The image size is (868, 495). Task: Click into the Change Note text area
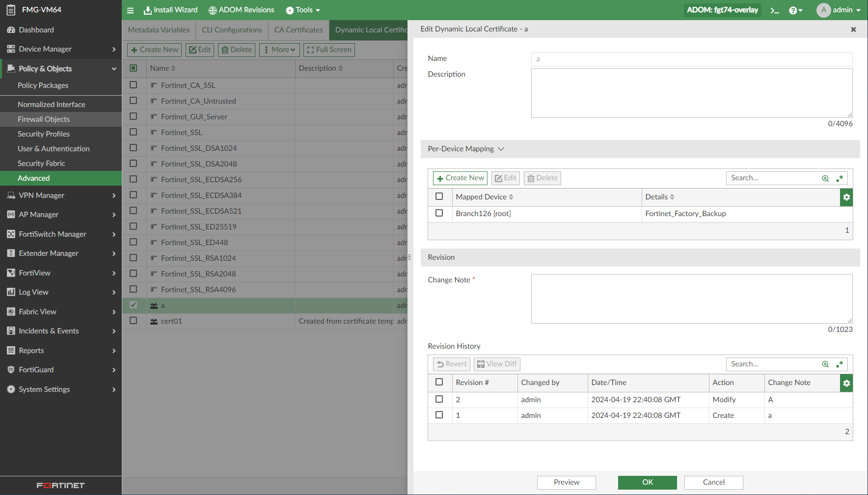click(x=691, y=299)
